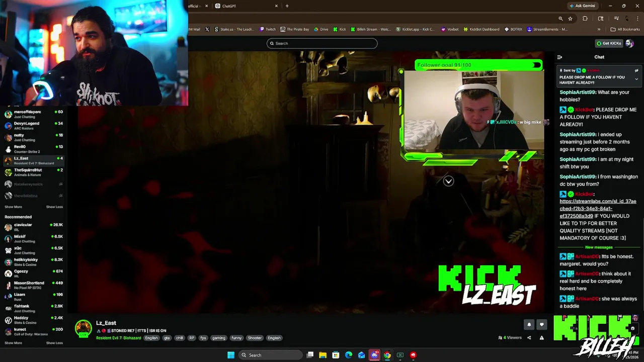This screenshot has height=362, width=644.
Task: Open fishtank channel in Recommended
Action: 33,308
